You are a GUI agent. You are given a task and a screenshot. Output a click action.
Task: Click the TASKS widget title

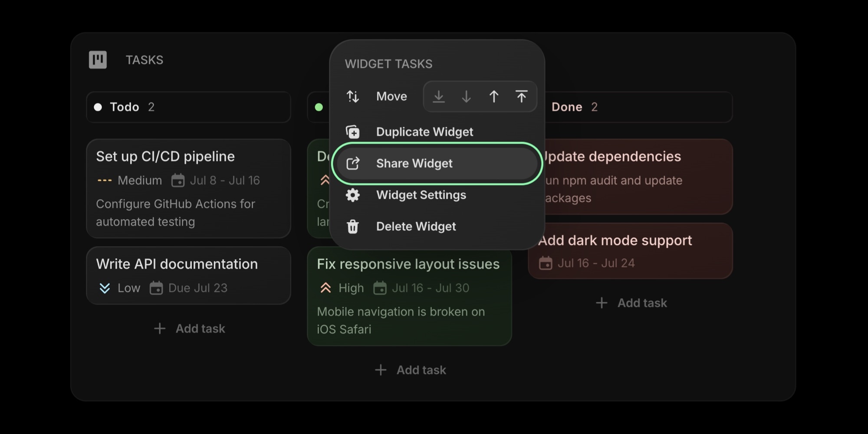click(145, 60)
